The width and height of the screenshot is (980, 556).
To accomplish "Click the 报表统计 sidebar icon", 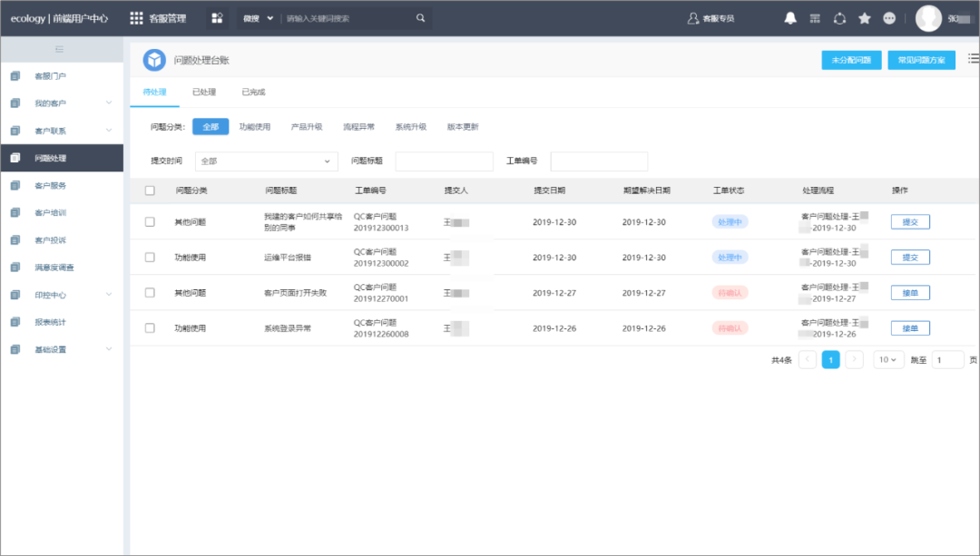I will pos(15,322).
